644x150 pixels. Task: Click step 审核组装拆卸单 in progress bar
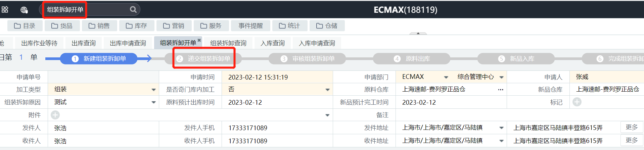click(x=307, y=59)
